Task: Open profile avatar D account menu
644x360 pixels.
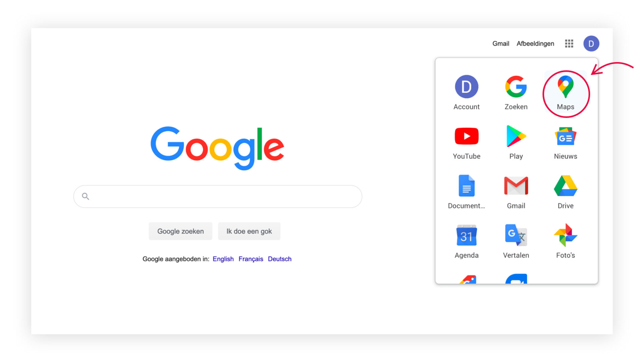Action: pos(591,44)
